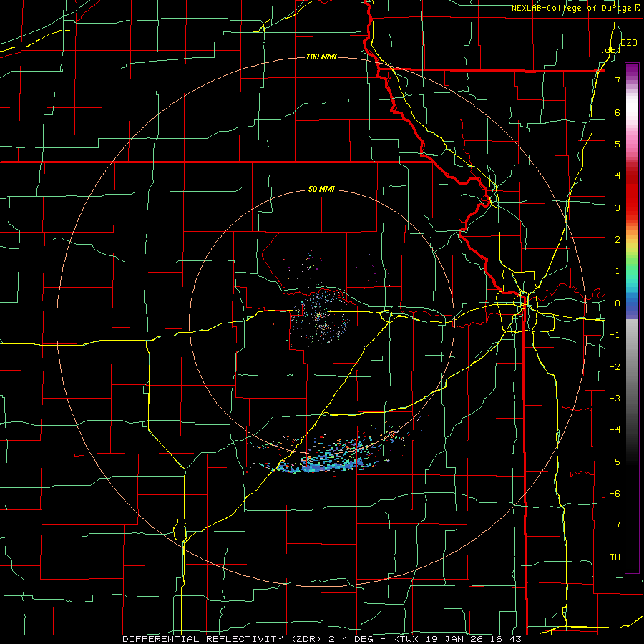Viewport: 644px width, 644px height.
Task: Click the '19 JAN 26 16:43' timestamp
Action: pyautogui.click(x=474, y=639)
